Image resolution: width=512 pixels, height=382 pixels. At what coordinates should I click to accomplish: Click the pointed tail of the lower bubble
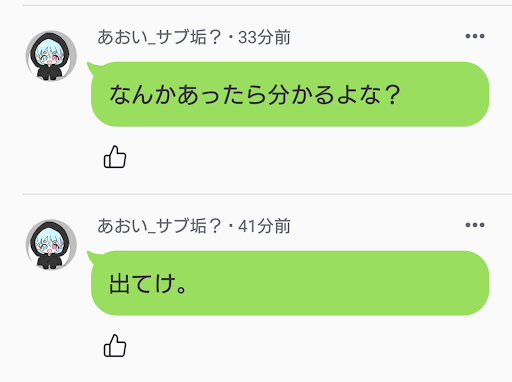pyautogui.click(x=92, y=256)
